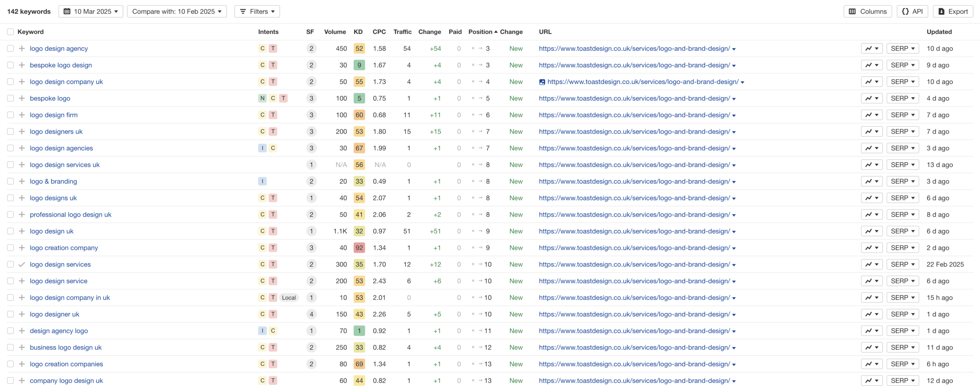Click plus icon beside 'logo & branding'

coord(22,181)
